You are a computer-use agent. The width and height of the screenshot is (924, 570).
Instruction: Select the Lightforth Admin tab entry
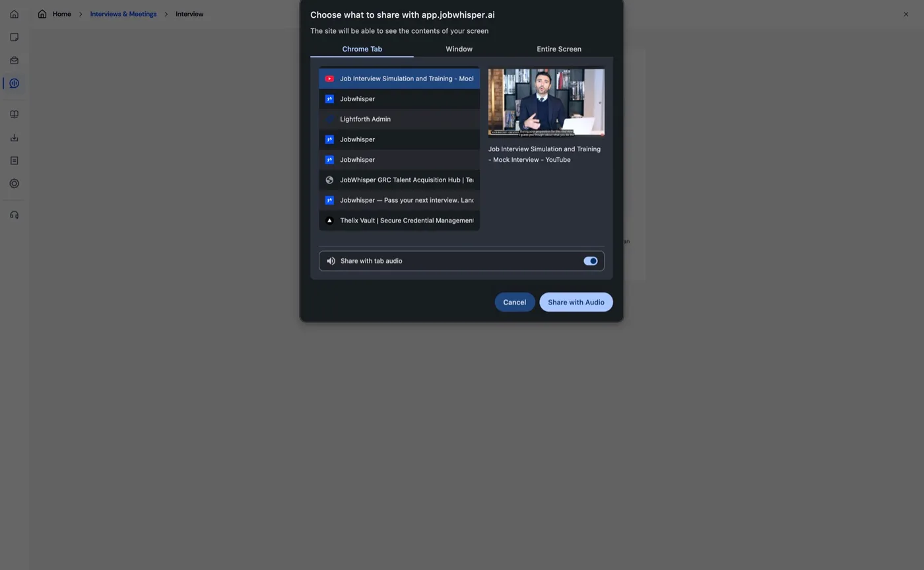click(399, 119)
